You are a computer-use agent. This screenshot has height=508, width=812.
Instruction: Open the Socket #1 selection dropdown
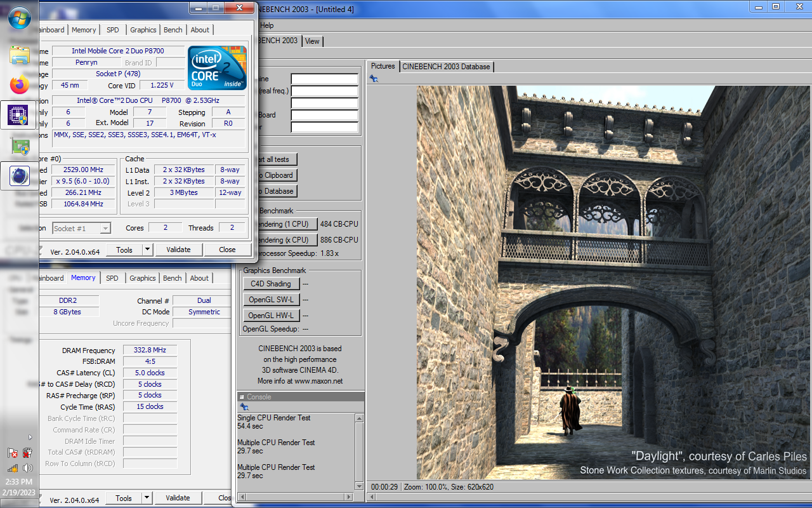tap(81, 229)
